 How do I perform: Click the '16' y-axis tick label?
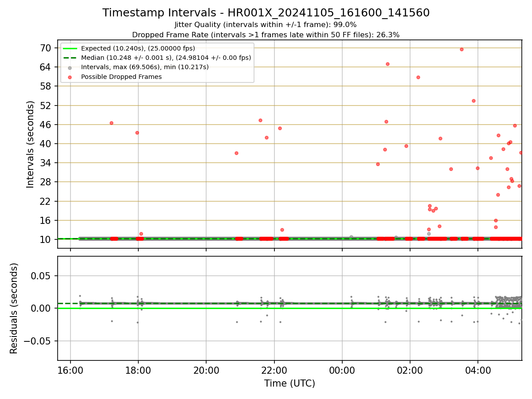(x=46, y=220)
